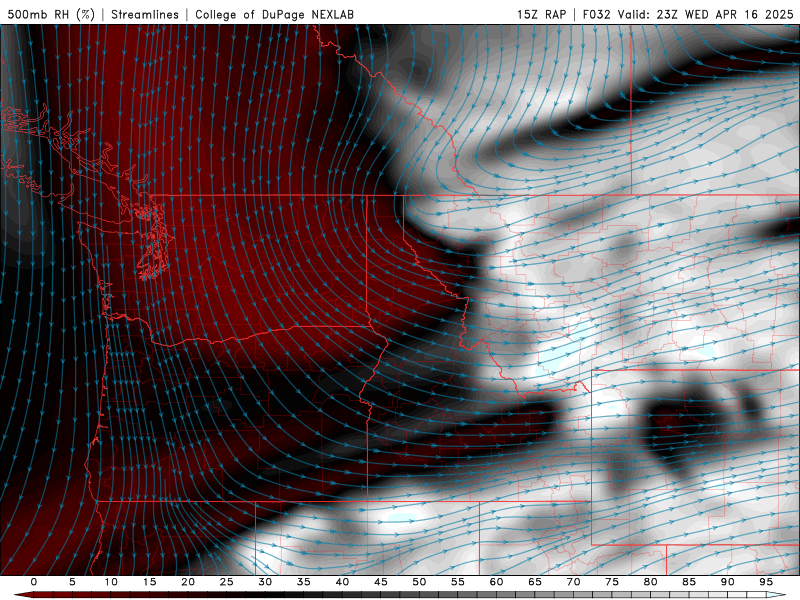
Task: Select the "15Z RAP" model run label
Action: point(542,15)
